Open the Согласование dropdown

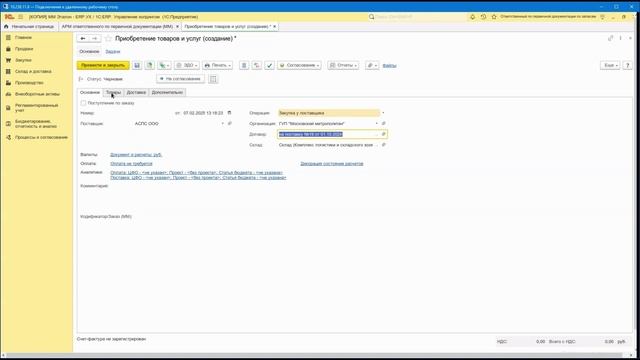click(x=299, y=65)
